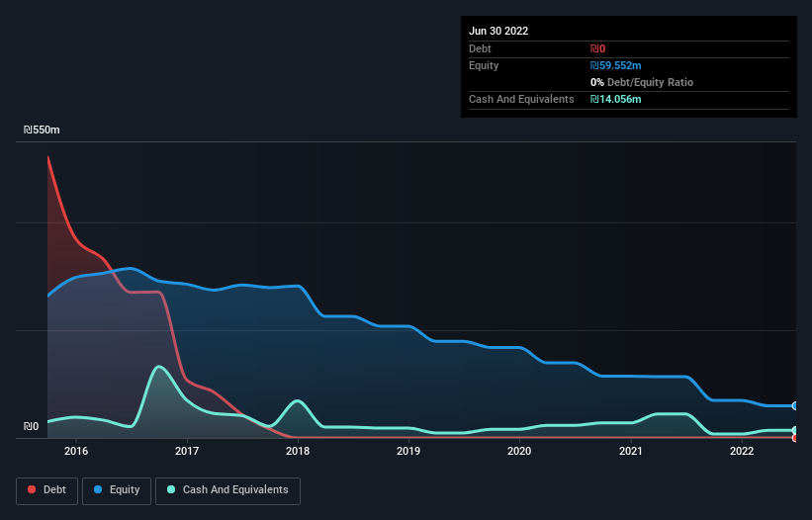Click the tooltip Debt value ₪0
812x520 pixels.
pyautogui.click(x=597, y=48)
